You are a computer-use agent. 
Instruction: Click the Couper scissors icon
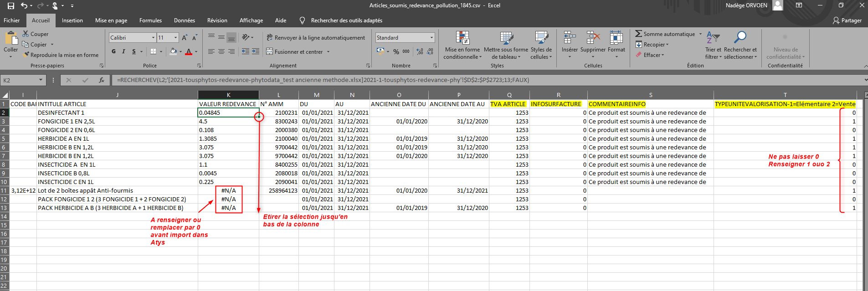[x=26, y=34]
